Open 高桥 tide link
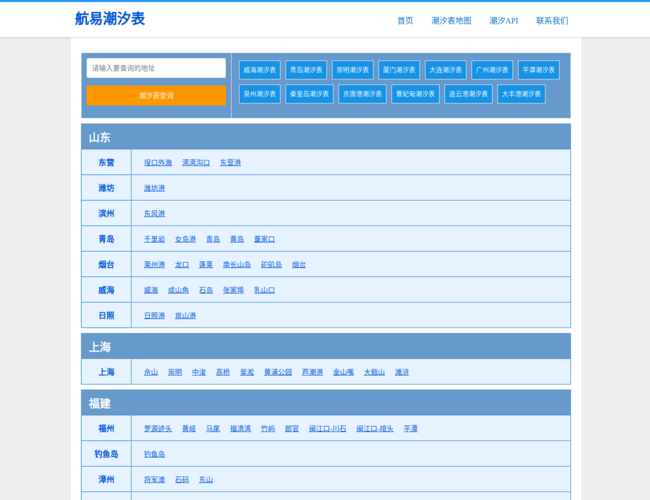Image resolution: width=650 pixels, height=500 pixels. point(223,372)
